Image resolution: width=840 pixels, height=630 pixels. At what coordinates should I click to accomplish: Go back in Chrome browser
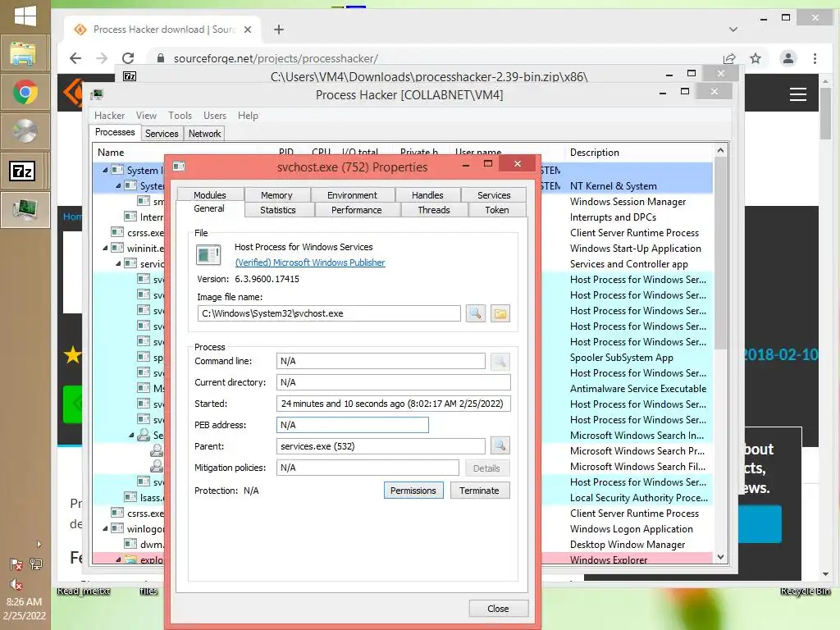[75, 58]
